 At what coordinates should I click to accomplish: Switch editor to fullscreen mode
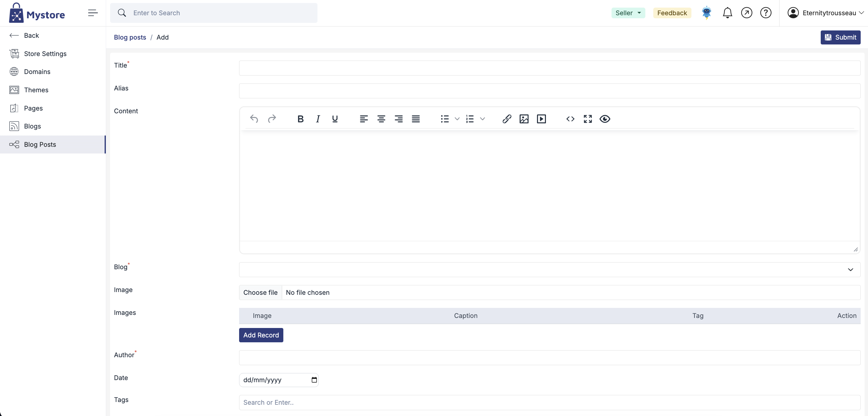(x=587, y=119)
